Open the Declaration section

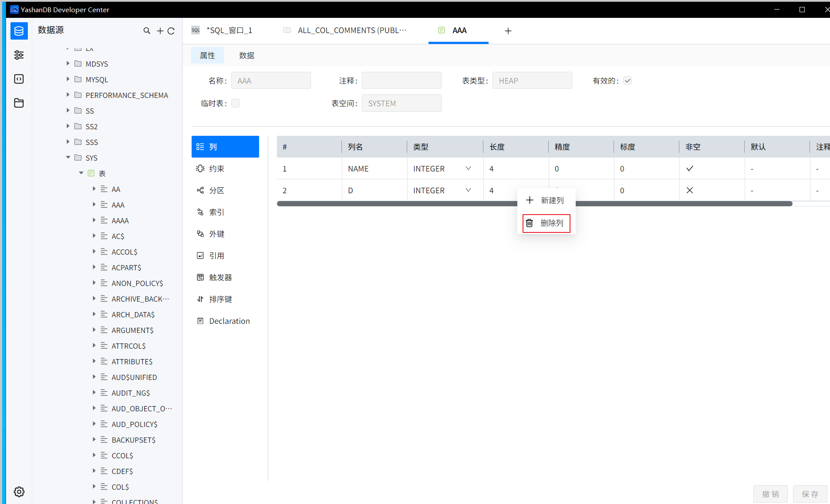[x=225, y=321]
